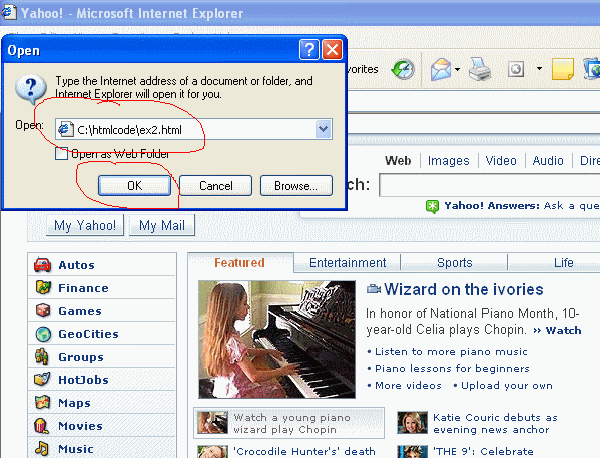
Task: Select the Audio search tab
Action: point(548,161)
